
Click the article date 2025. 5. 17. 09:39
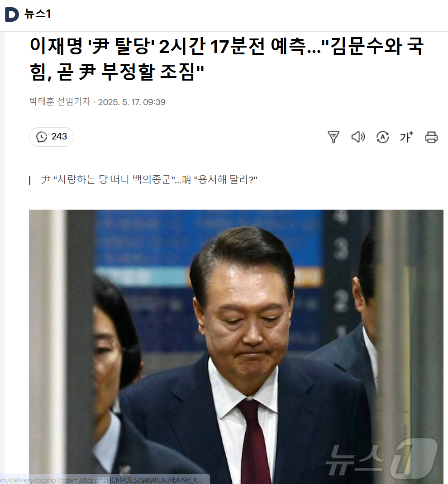coord(132,102)
